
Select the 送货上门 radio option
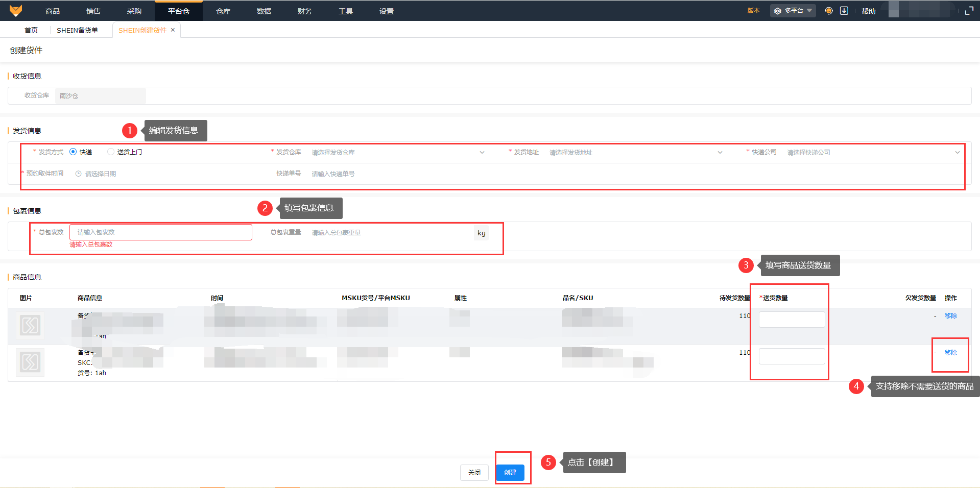tap(111, 152)
